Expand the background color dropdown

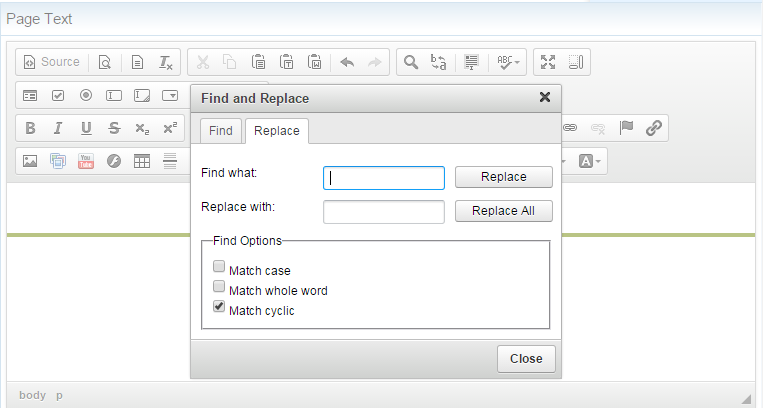click(x=590, y=161)
